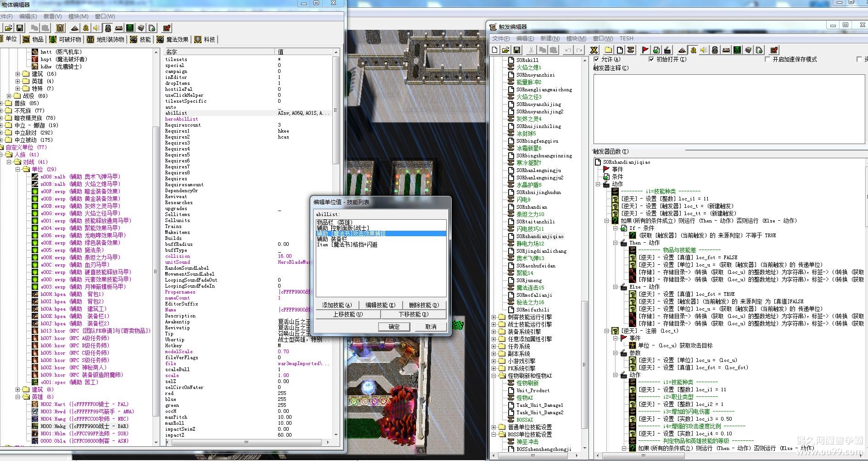The width and height of the screenshot is (868, 461).
Task: Click property list horizontal scrollbar thumb
Action: tap(247, 442)
